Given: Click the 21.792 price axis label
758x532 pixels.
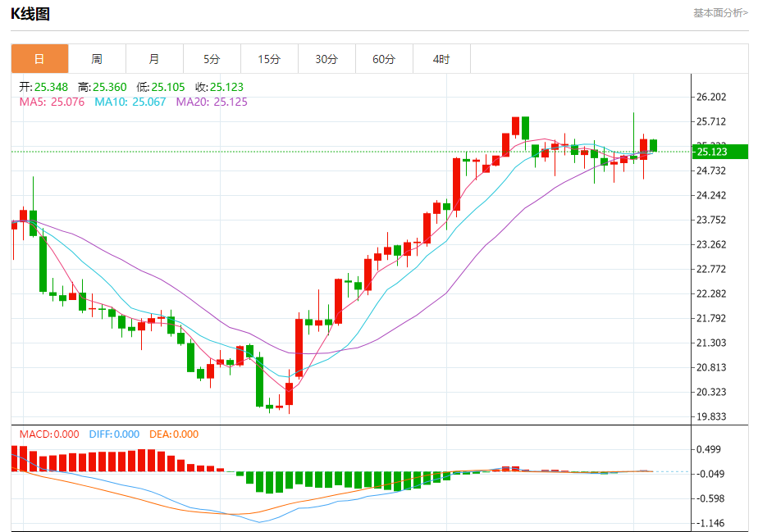Looking at the screenshot, I should click(711, 318).
